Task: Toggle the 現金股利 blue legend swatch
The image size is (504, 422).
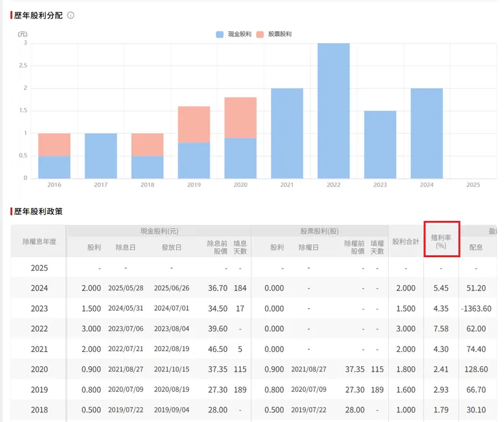Action: 219,34
